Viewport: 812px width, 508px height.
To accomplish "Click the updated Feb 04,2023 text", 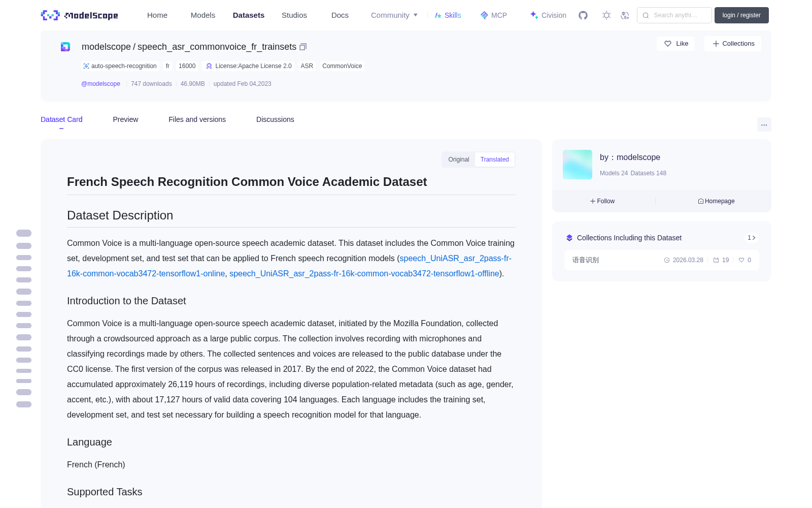I will 242,84.
